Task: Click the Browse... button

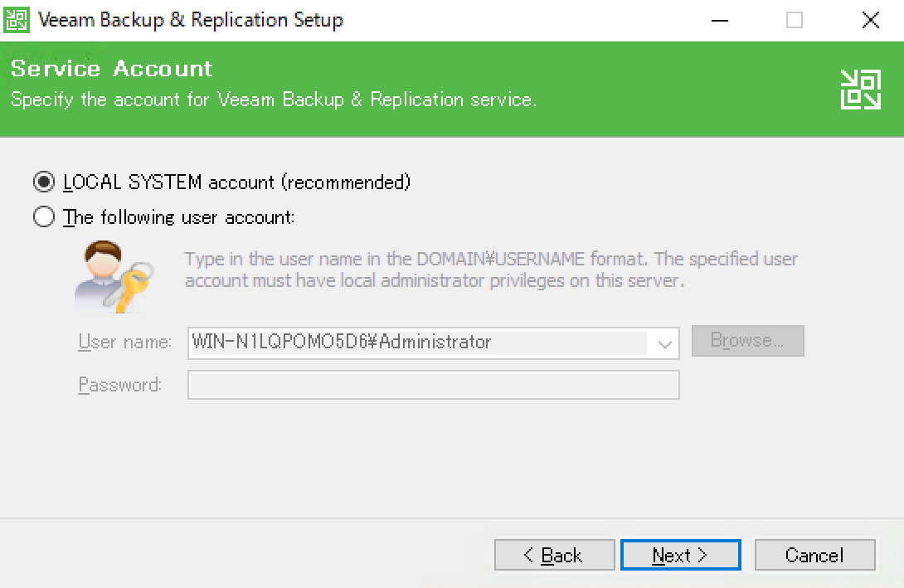Action: (x=747, y=341)
